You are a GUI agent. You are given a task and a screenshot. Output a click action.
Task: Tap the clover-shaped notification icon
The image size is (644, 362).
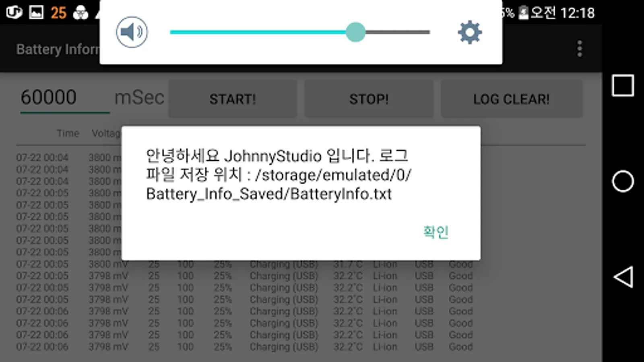80,13
